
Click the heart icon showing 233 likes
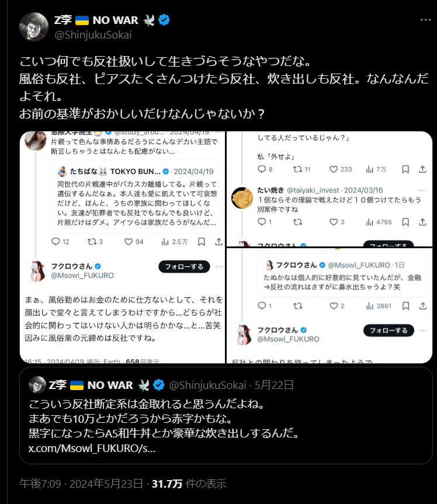pos(334,169)
